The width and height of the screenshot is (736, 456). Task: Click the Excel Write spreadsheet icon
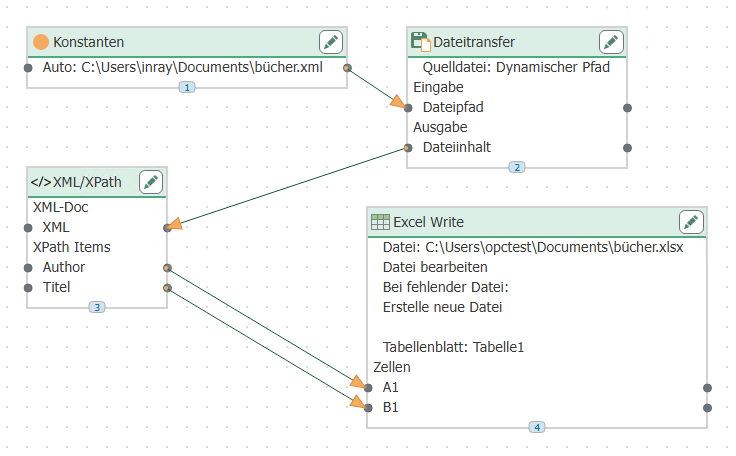pyautogui.click(x=380, y=222)
